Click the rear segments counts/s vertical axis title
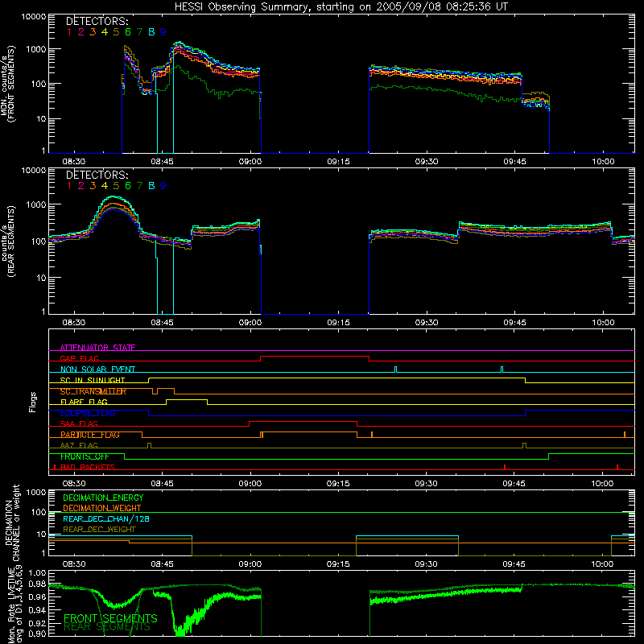 tap(8, 242)
